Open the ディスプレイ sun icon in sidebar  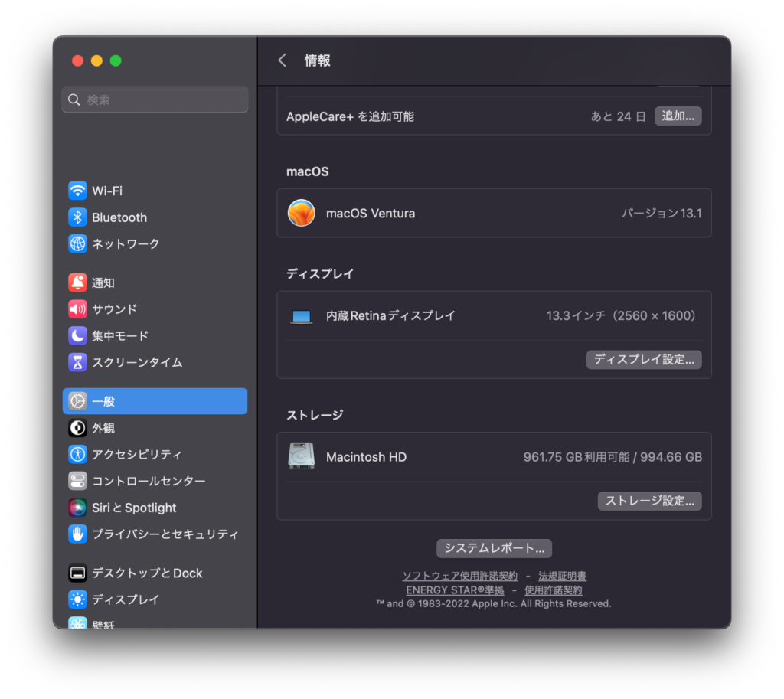pyautogui.click(x=77, y=599)
